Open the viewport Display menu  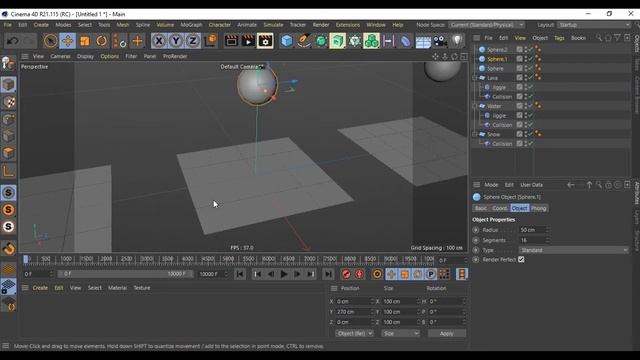(85, 56)
